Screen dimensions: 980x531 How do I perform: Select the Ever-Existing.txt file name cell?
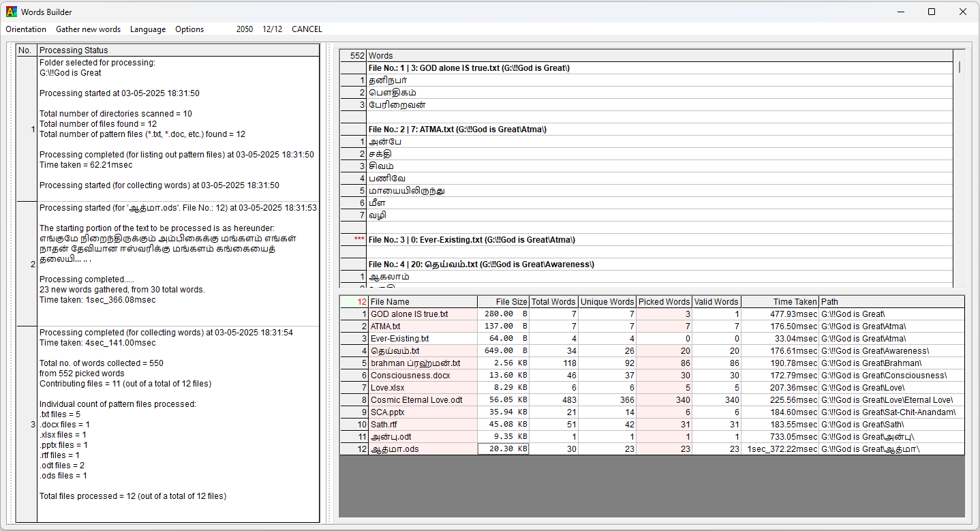tap(423, 339)
